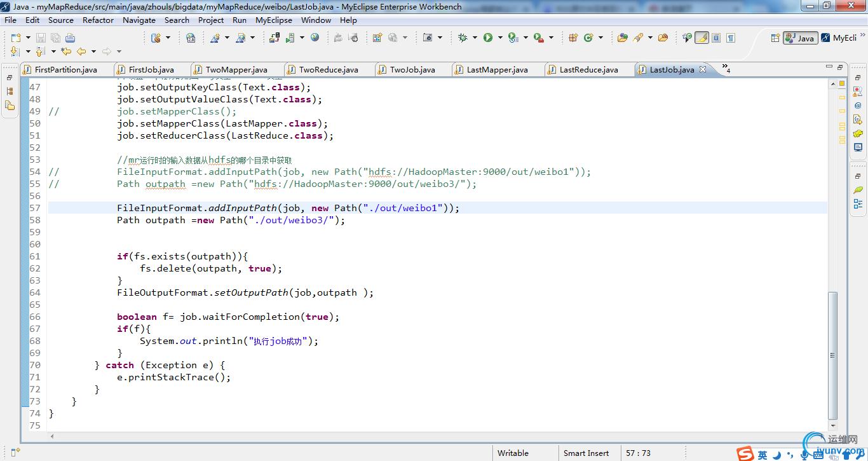Click the Open Type icon
The width and height of the screenshot is (868, 461).
click(x=622, y=38)
